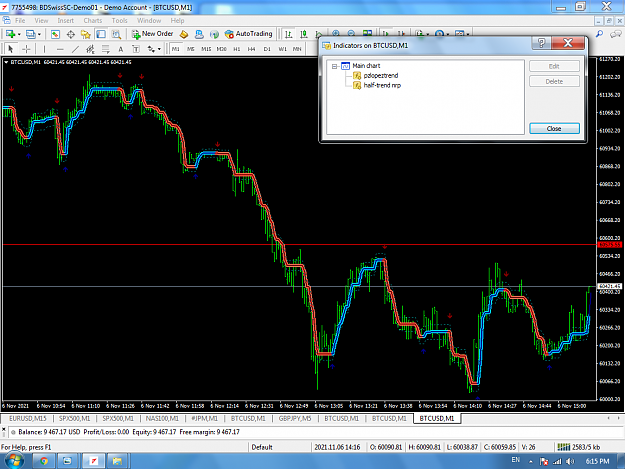Screen dimensions: 625x469
Task: Open the taskbar folder Explorer icon
Action: point(117,461)
